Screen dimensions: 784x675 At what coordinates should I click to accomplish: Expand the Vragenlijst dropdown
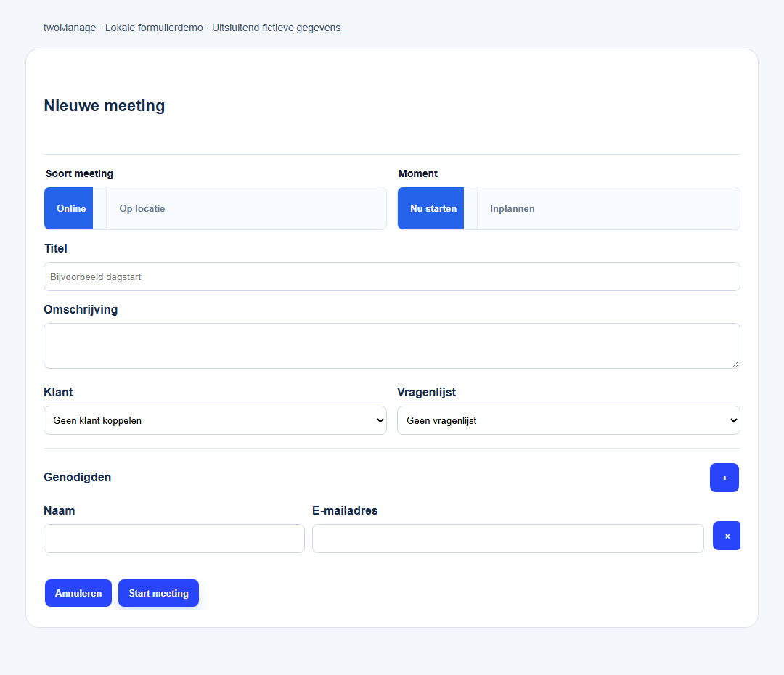pyautogui.click(x=568, y=420)
